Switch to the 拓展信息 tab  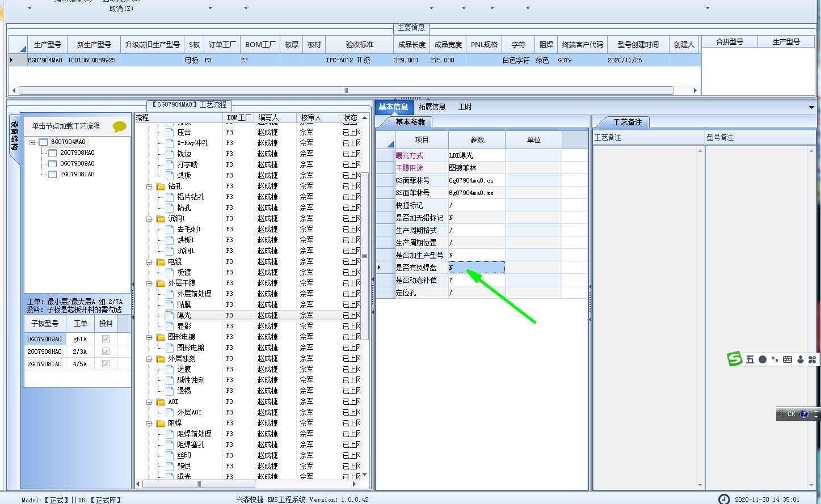click(x=432, y=107)
